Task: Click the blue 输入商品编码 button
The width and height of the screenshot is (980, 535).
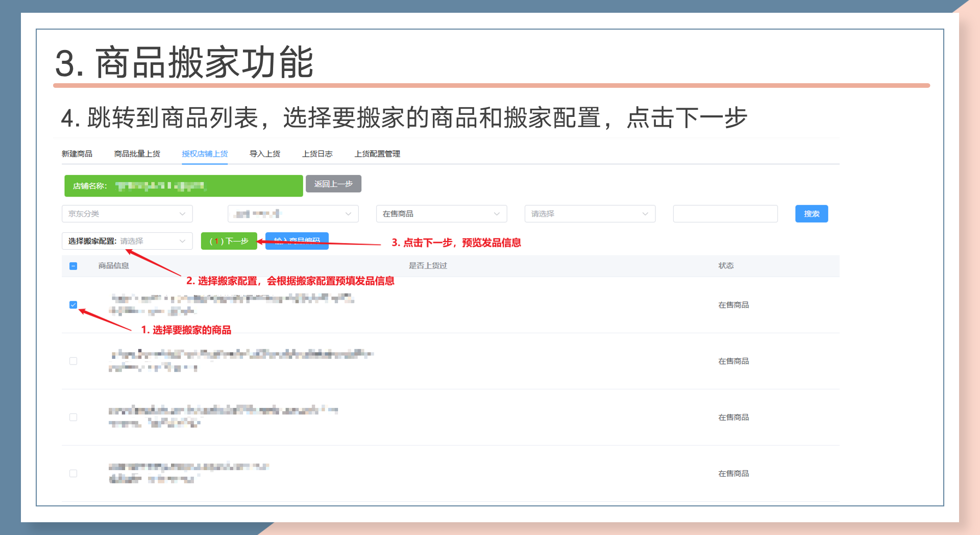Action: pyautogui.click(x=297, y=241)
